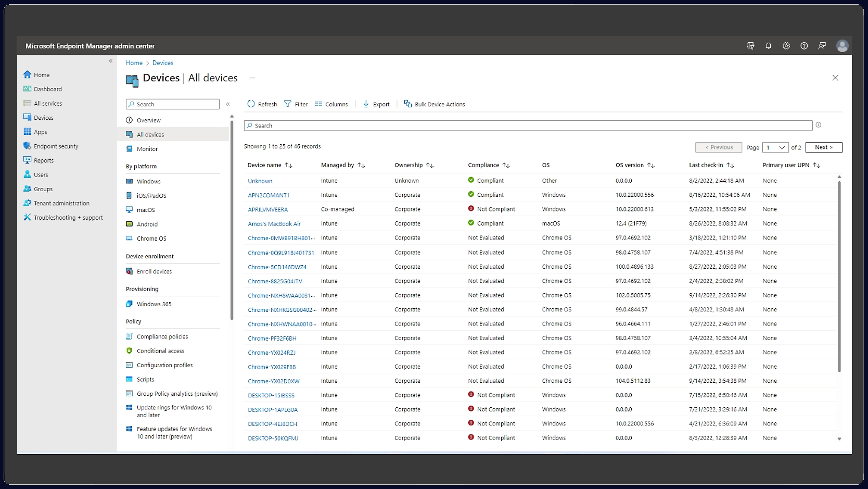Open the help question mark icon
868x489 pixels.
[804, 46]
